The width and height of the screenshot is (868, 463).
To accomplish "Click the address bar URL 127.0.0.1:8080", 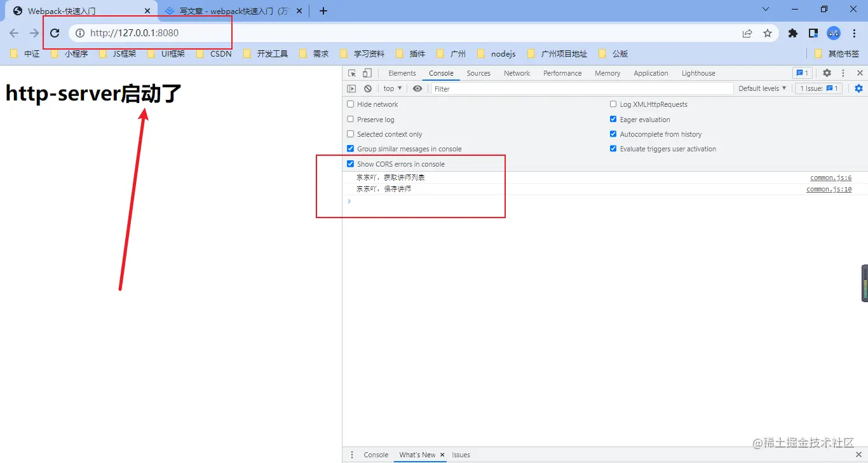I will [x=134, y=33].
